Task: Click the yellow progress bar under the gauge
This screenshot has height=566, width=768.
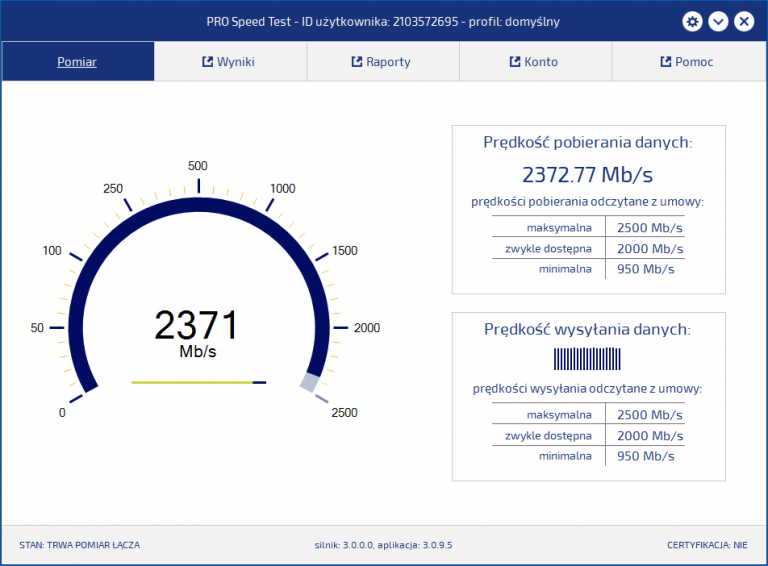Action: click(x=197, y=382)
